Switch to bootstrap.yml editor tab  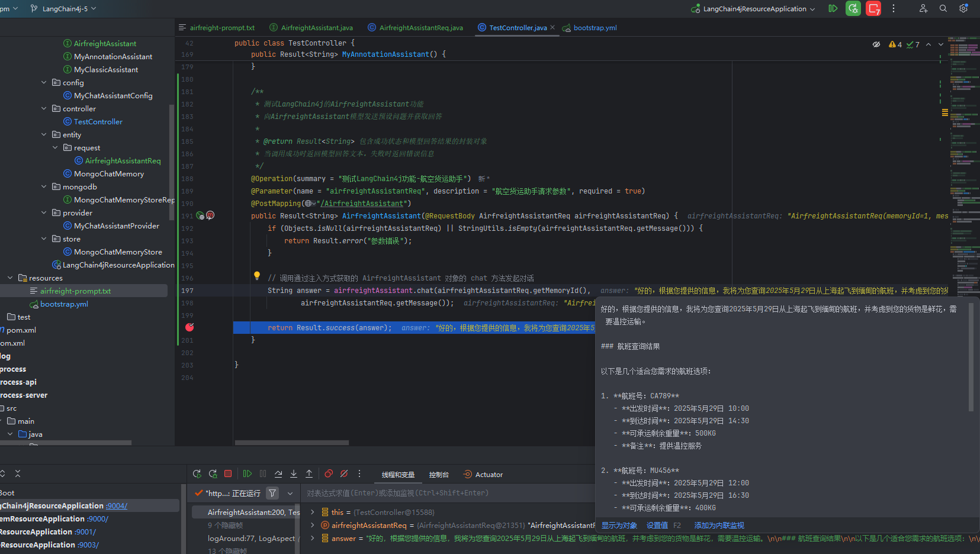click(x=590, y=28)
